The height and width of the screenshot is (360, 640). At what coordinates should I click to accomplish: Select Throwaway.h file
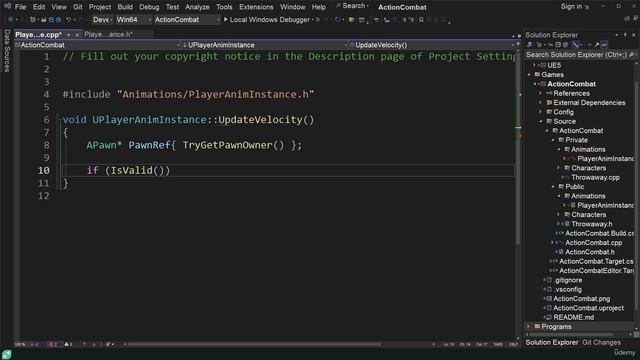(x=591, y=224)
